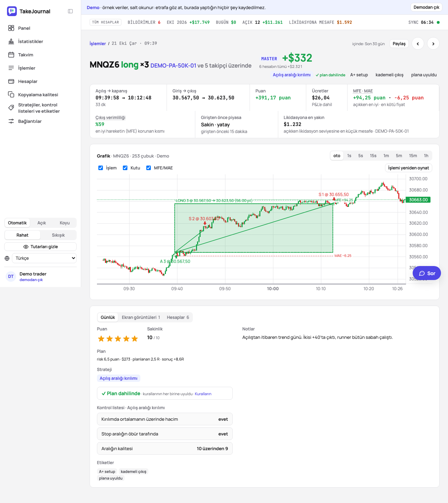
Task: Click İşlemi yeniden oynat button
Action: pos(408,168)
